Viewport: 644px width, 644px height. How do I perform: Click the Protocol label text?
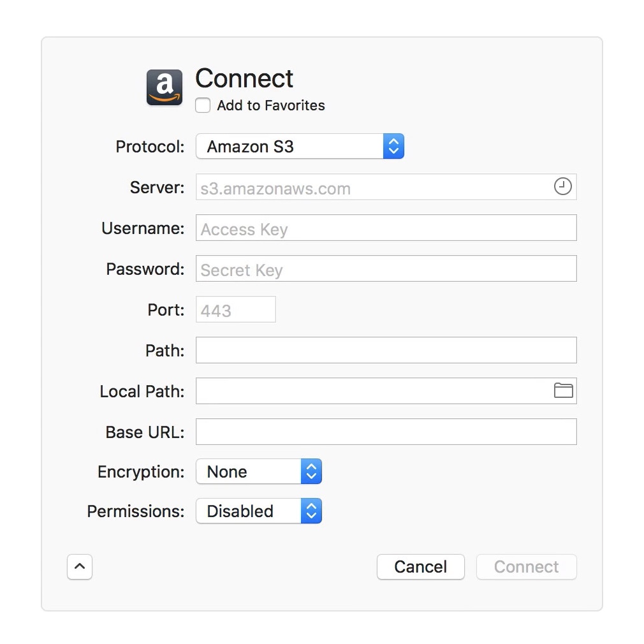(150, 147)
